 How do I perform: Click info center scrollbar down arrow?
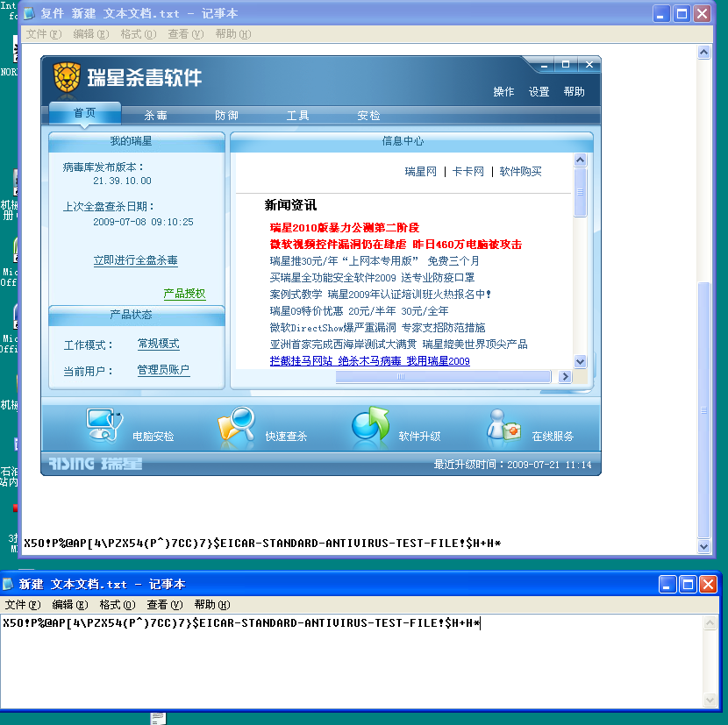pyautogui.click(x=580, y=361)
